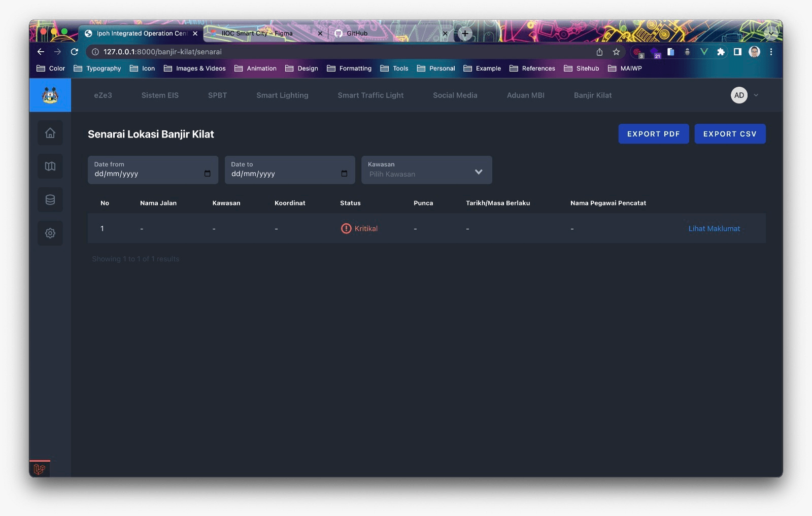Viewport: 812px width, 516px height.
Task: Click the Ipoh mascot logo icon
Action: [50, 95]
